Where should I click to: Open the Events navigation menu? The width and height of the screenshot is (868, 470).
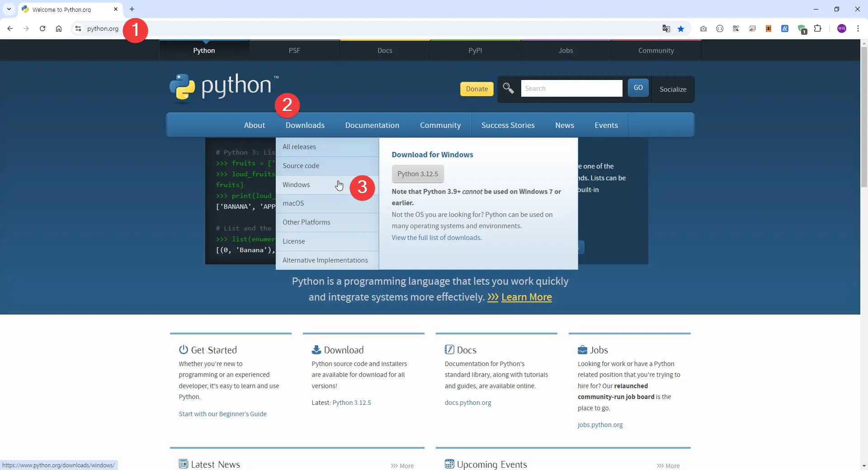(x=606, y=125)
